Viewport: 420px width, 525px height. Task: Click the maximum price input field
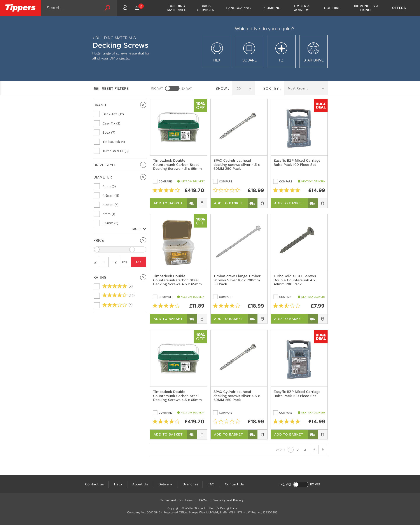124,262
